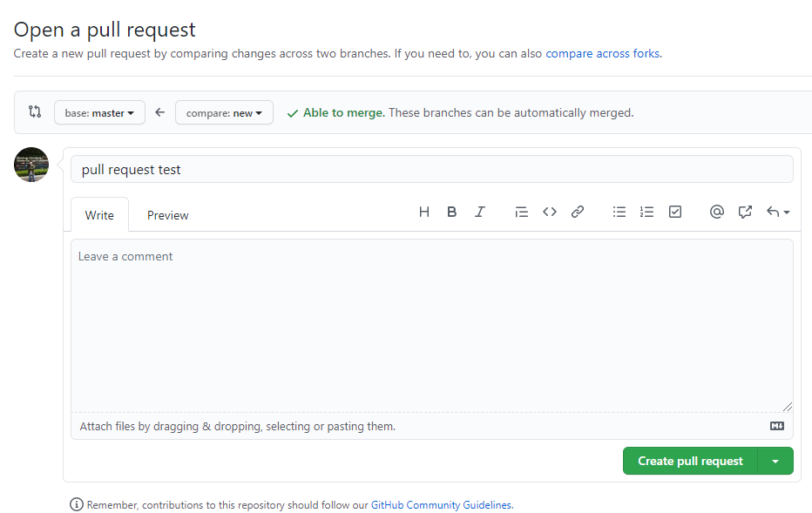Open the base: master branch dropdown
812x513 pixels.
pos(99,112)
